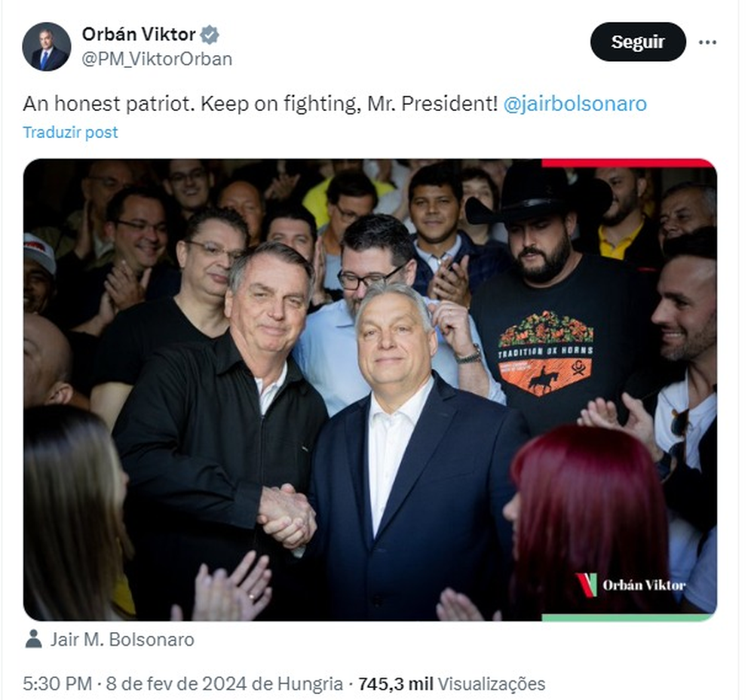This screenshot has width=754, height=700.
Task: Click the Orbán Viktor watermark logo on photo
Action: coord(630,585)
